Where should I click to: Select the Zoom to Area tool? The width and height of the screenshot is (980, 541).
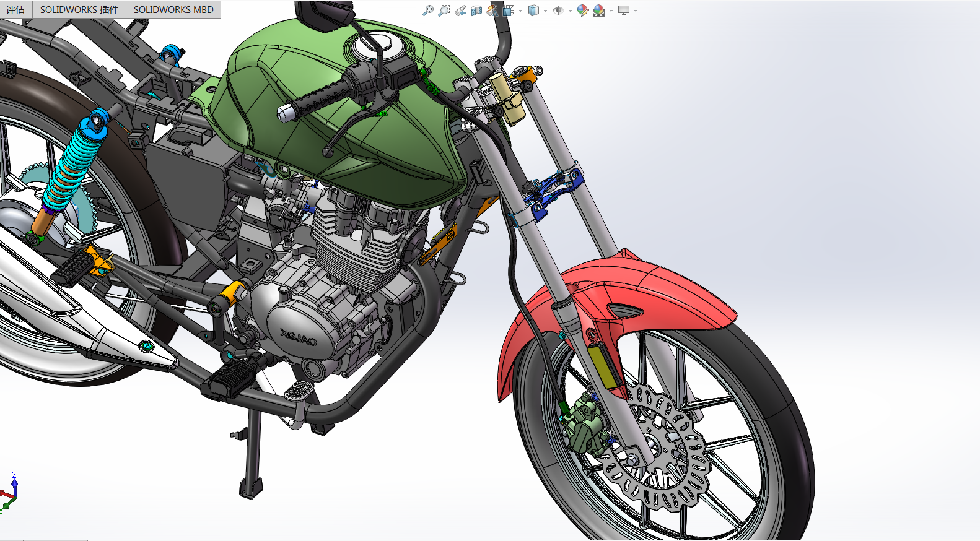click(x=444, y=11)
